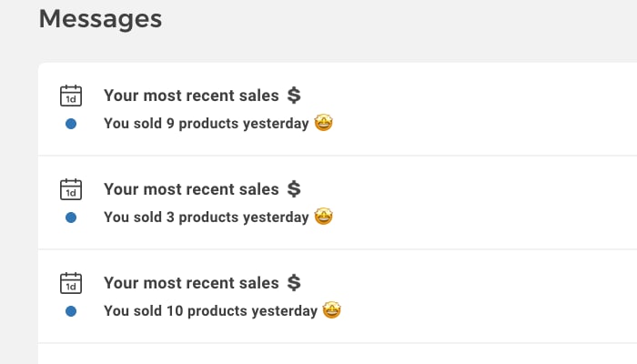The image size is (637, 364).
Task: Click the star-eyes emoji after 10 products yesterday
Action: click(332, 310)
